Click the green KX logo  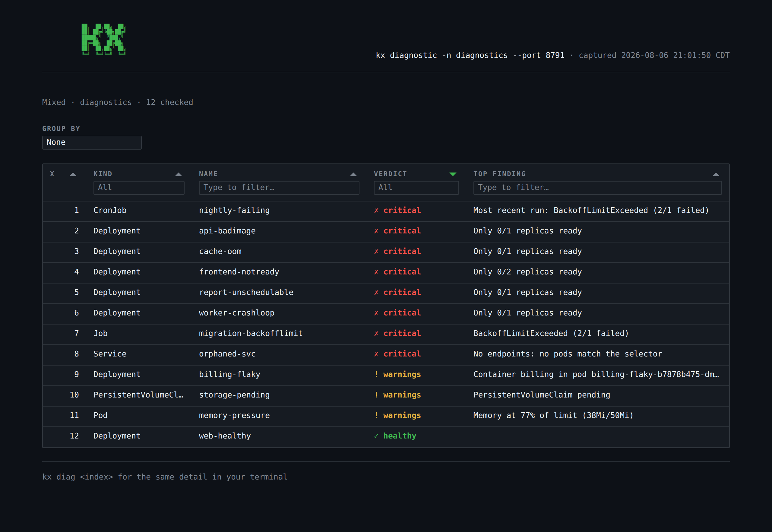tap(103, 39)
